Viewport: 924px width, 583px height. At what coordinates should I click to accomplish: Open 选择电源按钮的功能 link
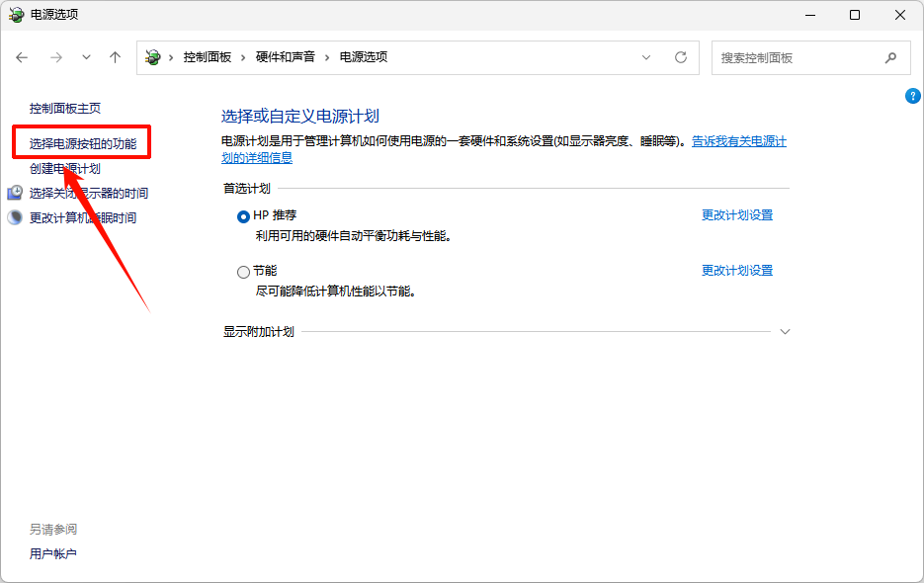[83, 144]
